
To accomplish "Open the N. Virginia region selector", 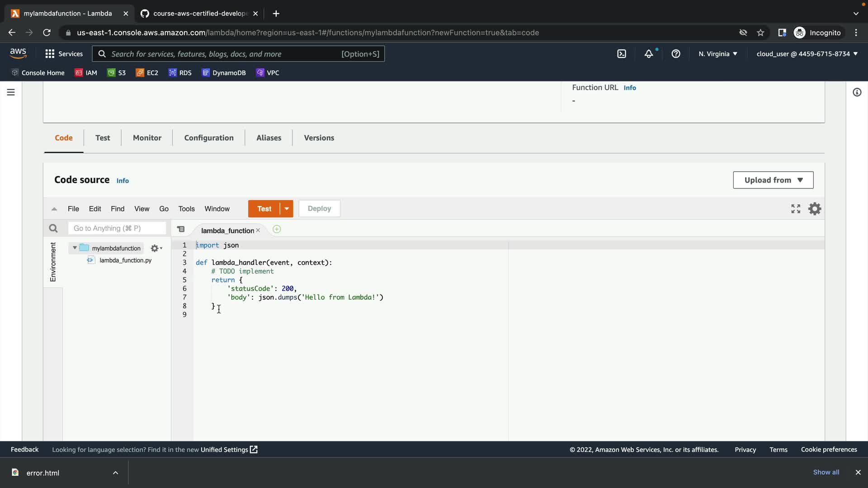I will (x=717, y=54).
